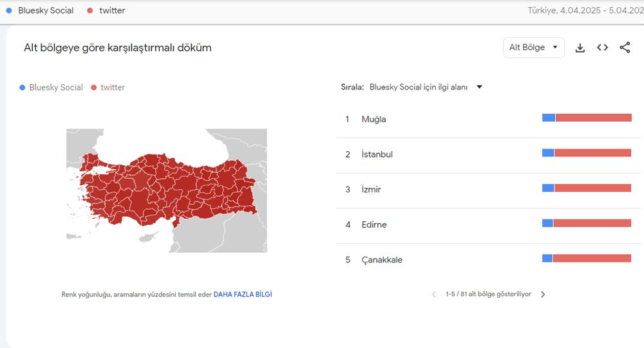The image size is (644, 348).
Task: Click the Muğla comparison bar
Action: coord(587,118)
